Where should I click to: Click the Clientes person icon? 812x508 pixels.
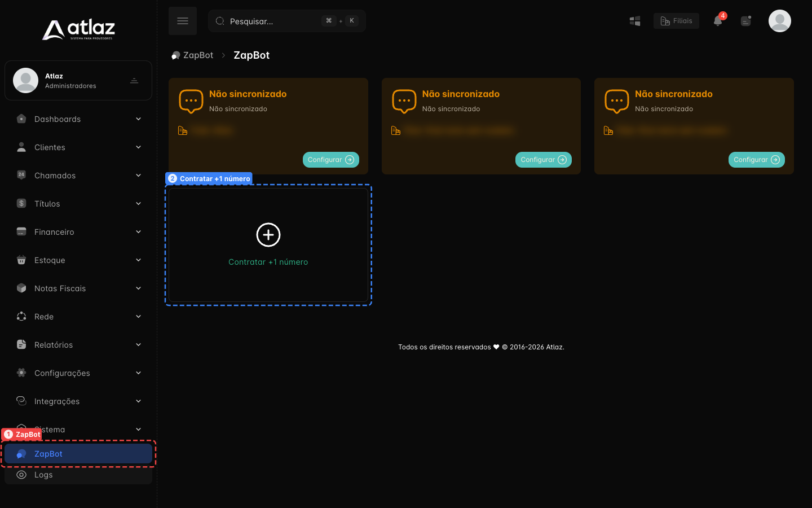click(21, 147)
